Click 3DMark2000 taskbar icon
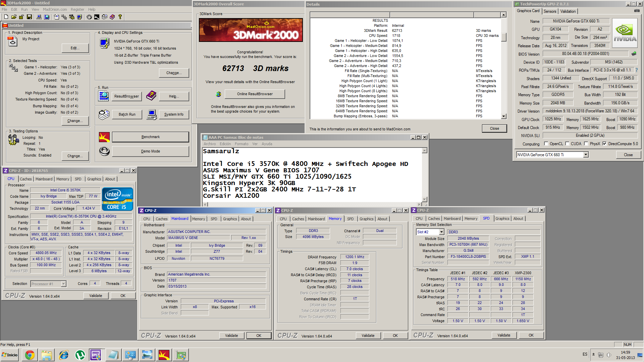 coord(164,355)
